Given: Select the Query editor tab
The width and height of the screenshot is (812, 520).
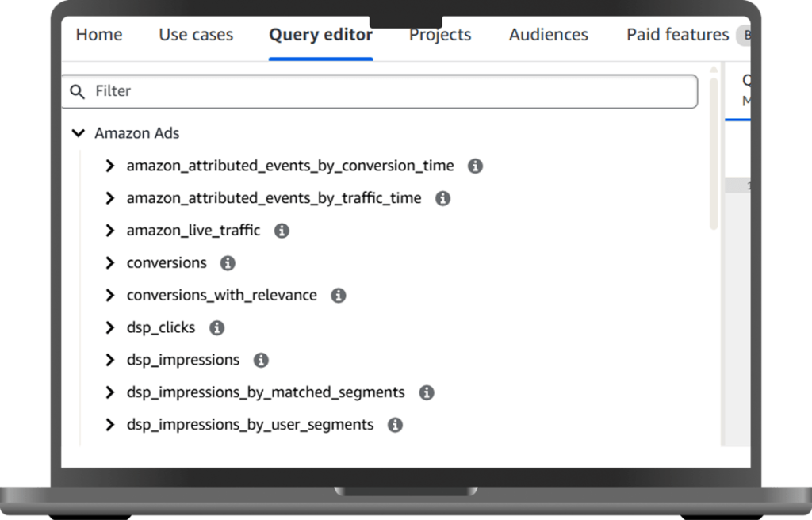Looking at the screenshot, I should (x=320, y=35).
